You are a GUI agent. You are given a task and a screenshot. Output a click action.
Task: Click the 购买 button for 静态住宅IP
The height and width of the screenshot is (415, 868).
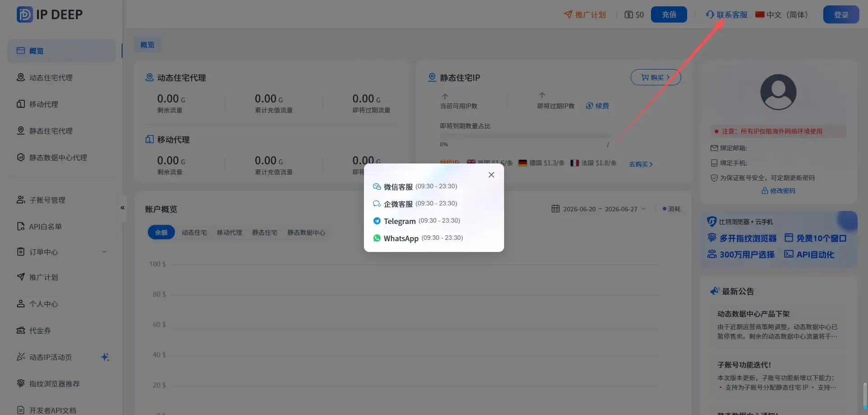pos(656,77)
